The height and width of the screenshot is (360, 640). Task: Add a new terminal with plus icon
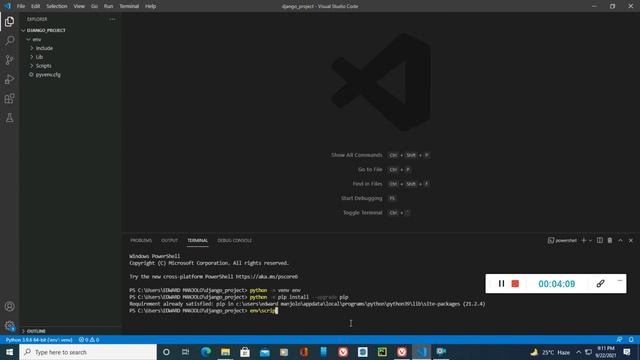(x=584, y=240)
